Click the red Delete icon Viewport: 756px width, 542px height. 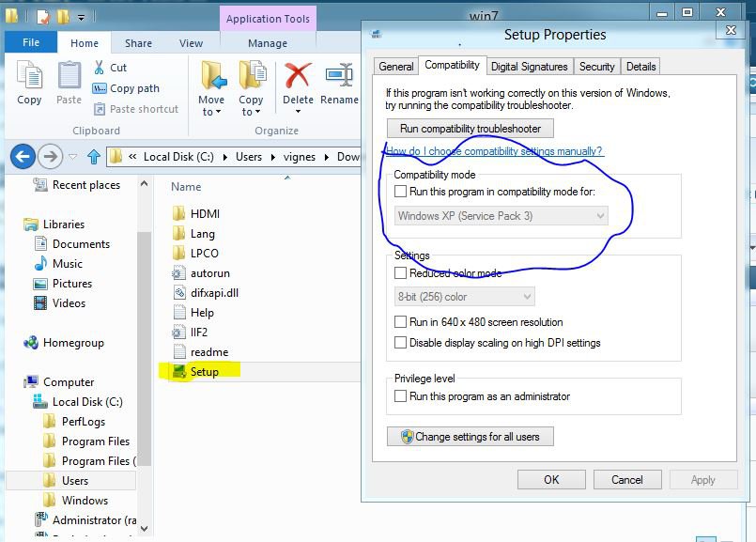(x=298, y=75)
